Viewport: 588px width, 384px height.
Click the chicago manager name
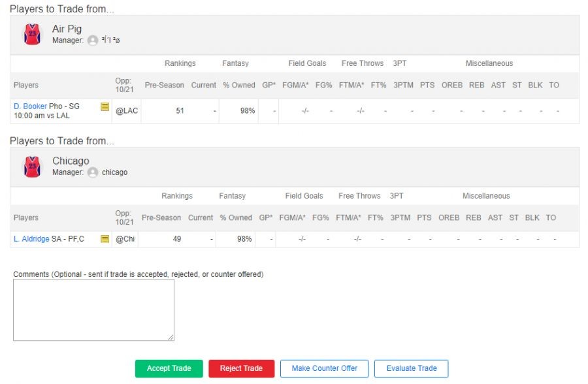114,172
